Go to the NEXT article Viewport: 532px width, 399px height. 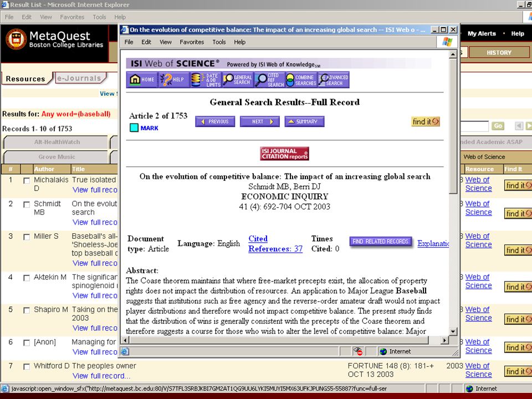click(x=260, y=121)
